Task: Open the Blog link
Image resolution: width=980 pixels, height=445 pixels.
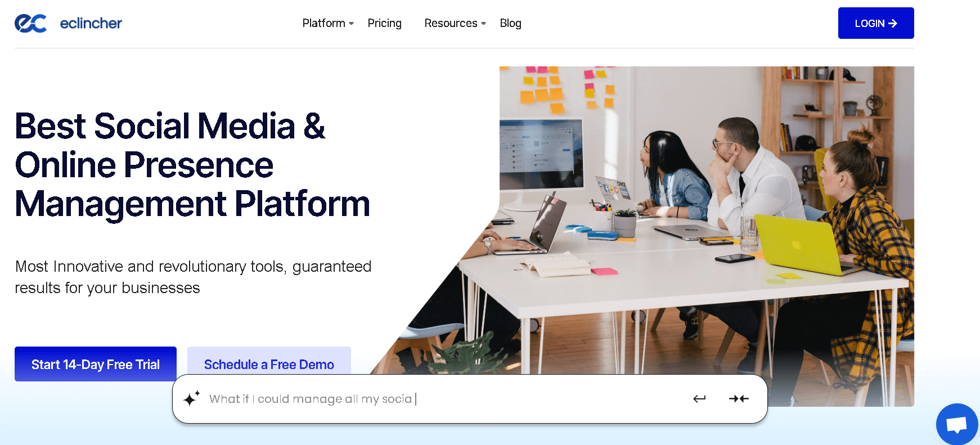Action: coord(510,23)
